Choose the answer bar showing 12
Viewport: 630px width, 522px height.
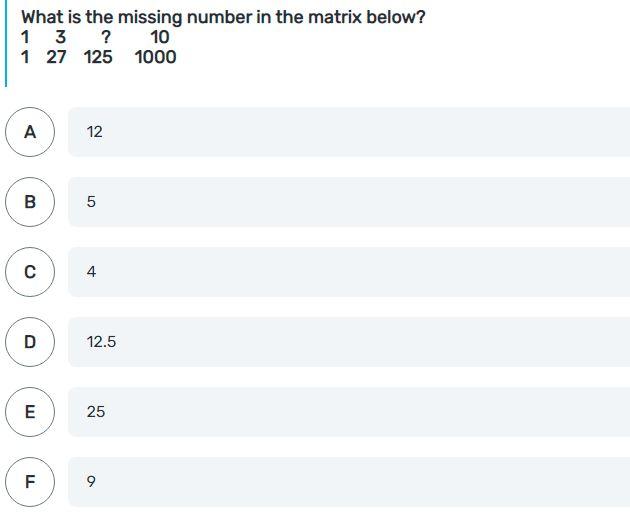(349, 132)
